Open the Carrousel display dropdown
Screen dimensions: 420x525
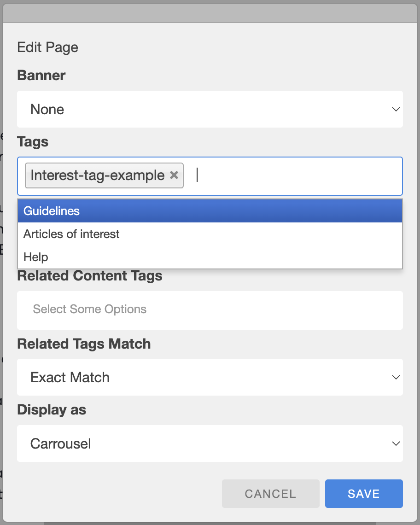tap(210, 443)
